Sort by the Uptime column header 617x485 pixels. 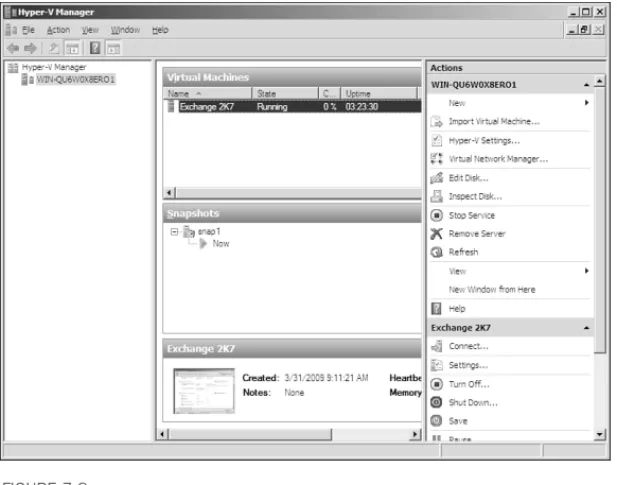[379, 94]
